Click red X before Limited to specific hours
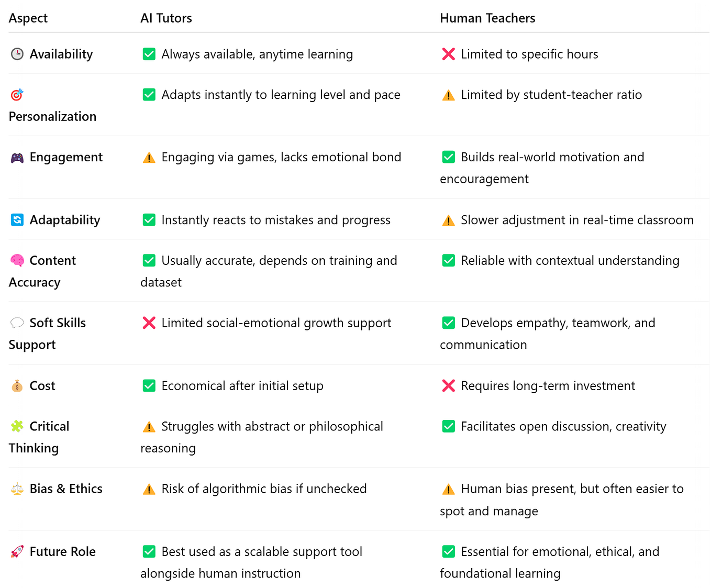The image size is (711, 588). [449, 54]
